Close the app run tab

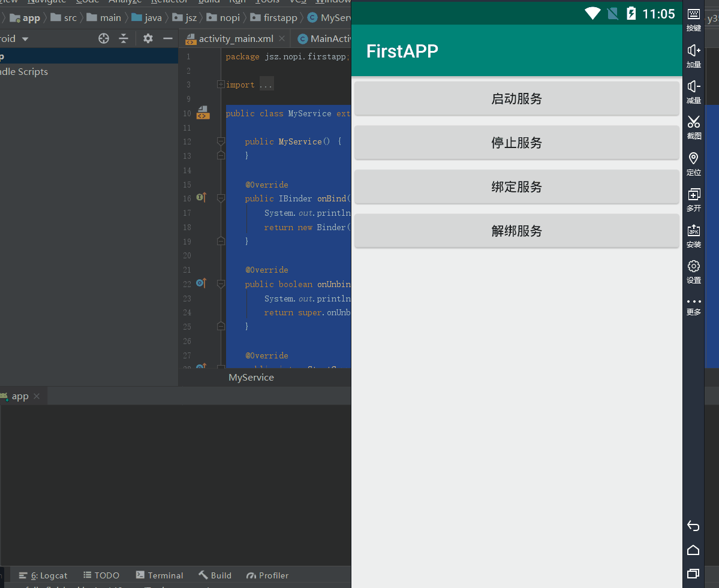click(x=37, y=396)
